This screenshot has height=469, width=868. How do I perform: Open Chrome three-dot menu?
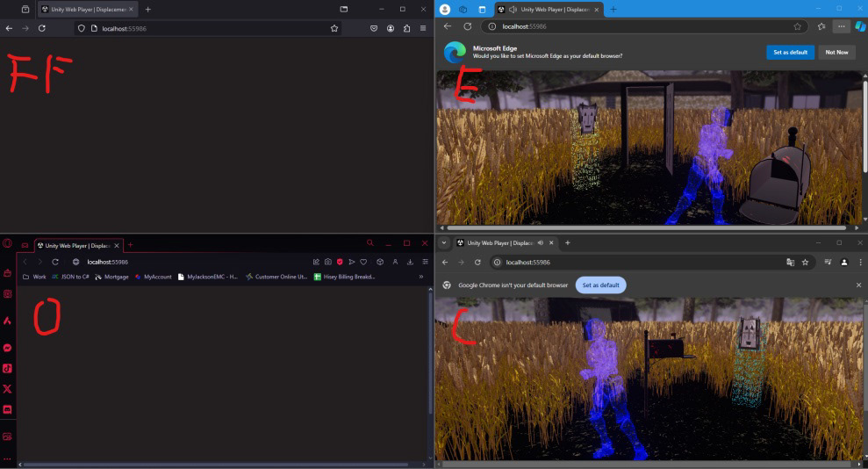click(x=860, y=263)
